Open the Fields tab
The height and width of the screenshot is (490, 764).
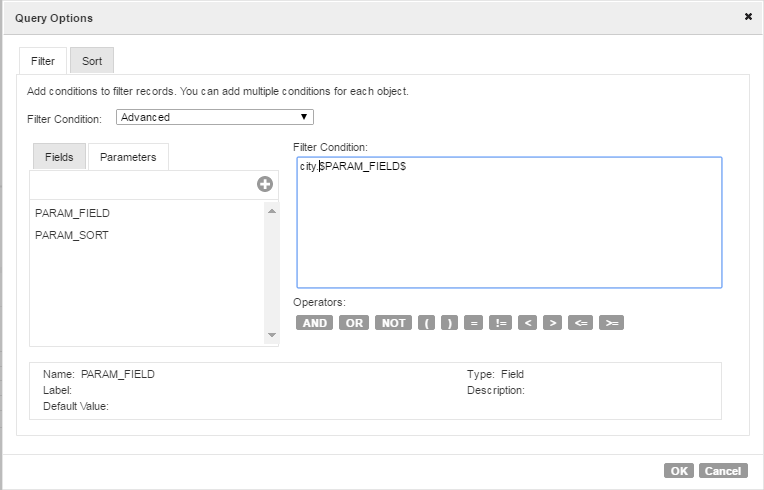click(x=59, y=157)
